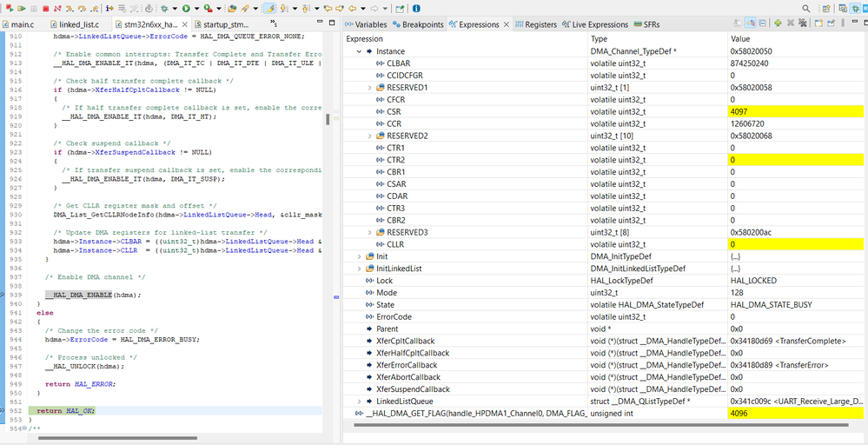Image resolution: width=868 pixels, height=445 pixels.
Task: Click the Resume debug icon
Action: click(x=21, y=9)
